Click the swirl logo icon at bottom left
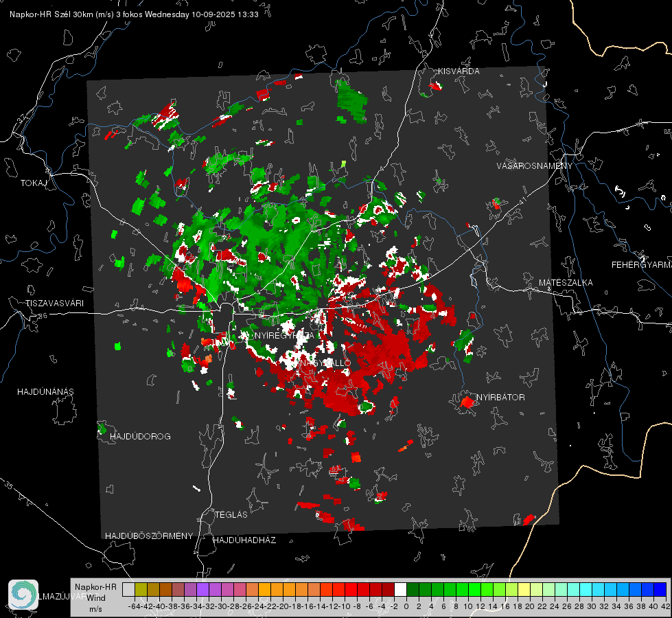The image size is (672, 618). [x=23, y=595]
